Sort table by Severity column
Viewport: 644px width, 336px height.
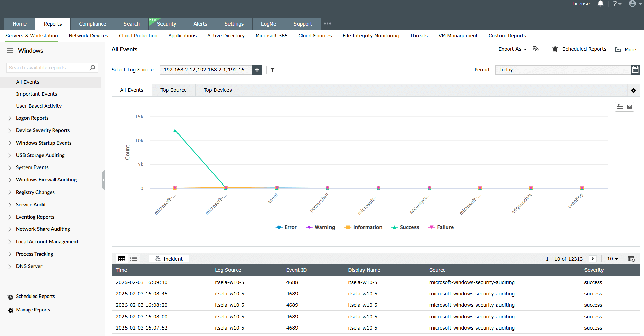pyautogui.click(x=594, y=270)
